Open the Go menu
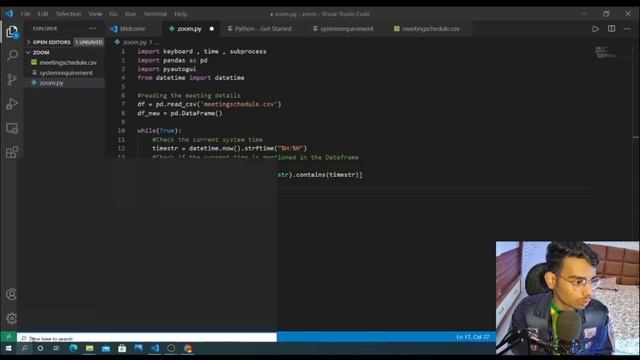The image size is (640, 360). 113,14
